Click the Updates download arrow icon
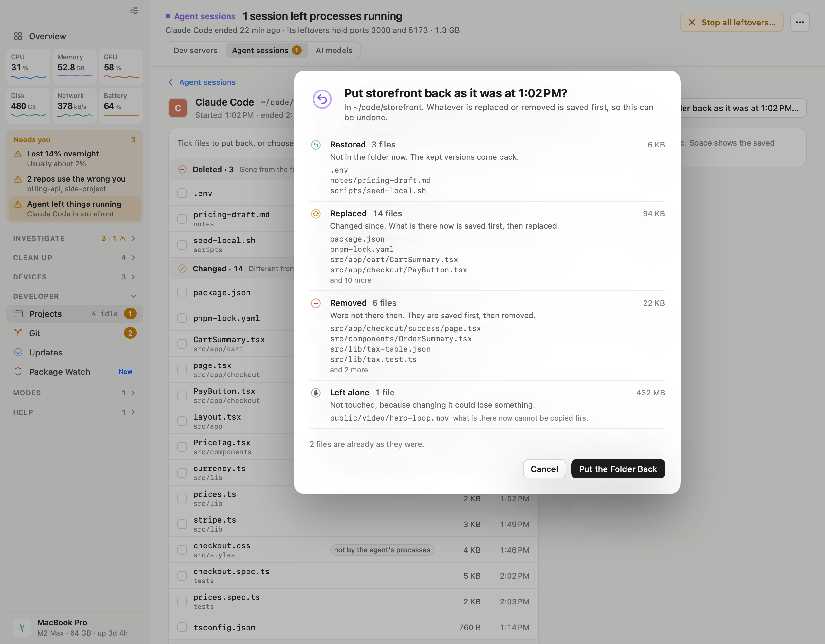This screenshot has width=825, height=644. click(x=18, y=352)
